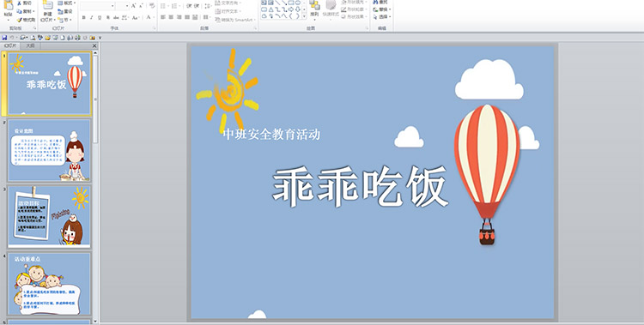Viewport: 644px width, 325px height.
Task: Open the font name dropdown
Action: coord(112,6)
